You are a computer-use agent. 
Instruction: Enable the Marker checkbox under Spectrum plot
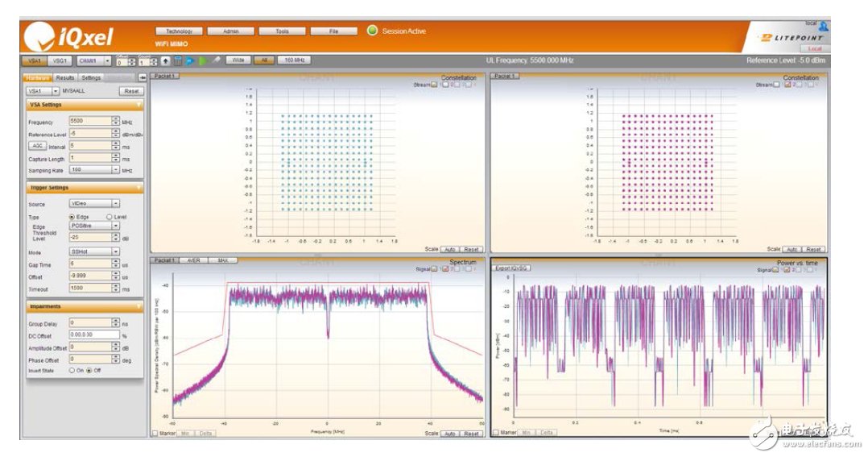coord(155,434)
